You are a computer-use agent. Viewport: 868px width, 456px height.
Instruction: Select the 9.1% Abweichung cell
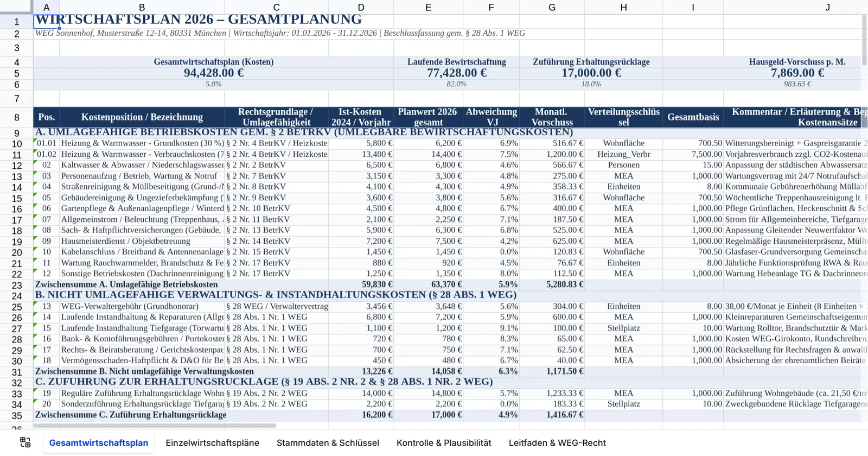pyautogui.click(x=491, y=328)
